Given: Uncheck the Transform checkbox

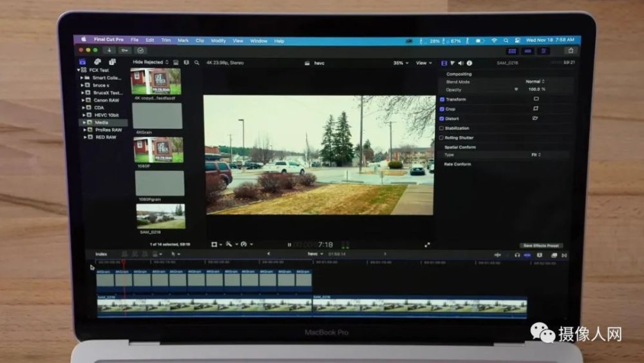Looking at the screenshot, I should coord(442,99).
